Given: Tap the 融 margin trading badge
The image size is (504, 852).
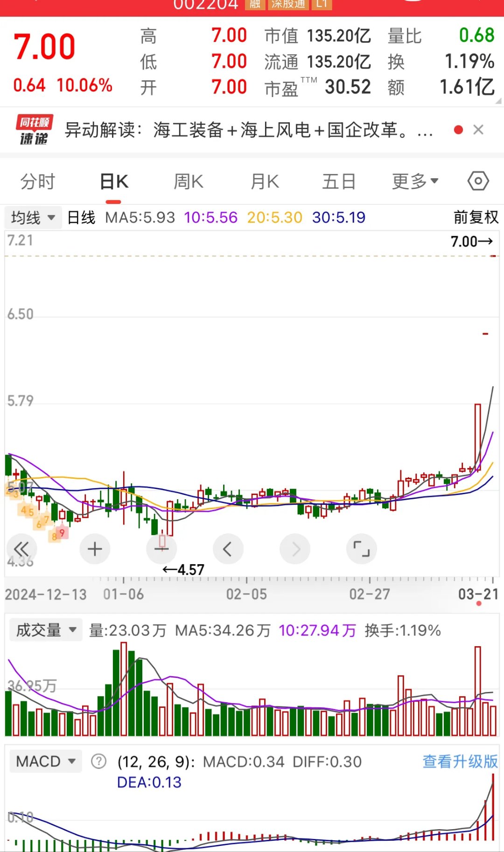Looking at the screenshot, I should tap(255, 4).
